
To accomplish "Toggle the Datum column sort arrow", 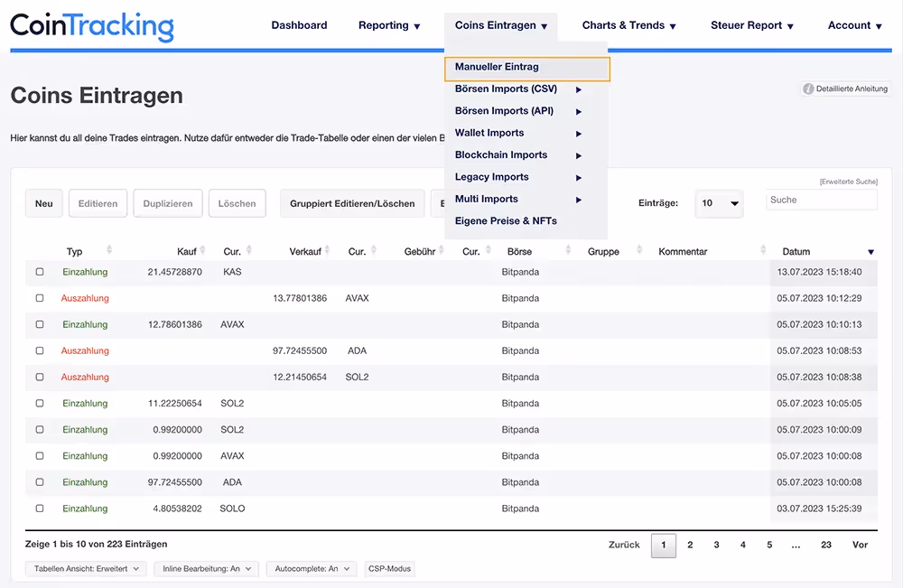I will (x=870, y=252).
